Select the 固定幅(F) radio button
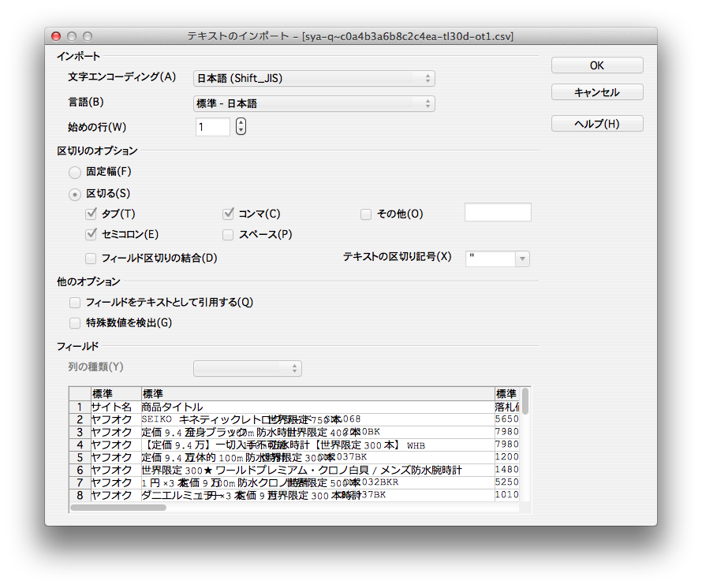 75,172
